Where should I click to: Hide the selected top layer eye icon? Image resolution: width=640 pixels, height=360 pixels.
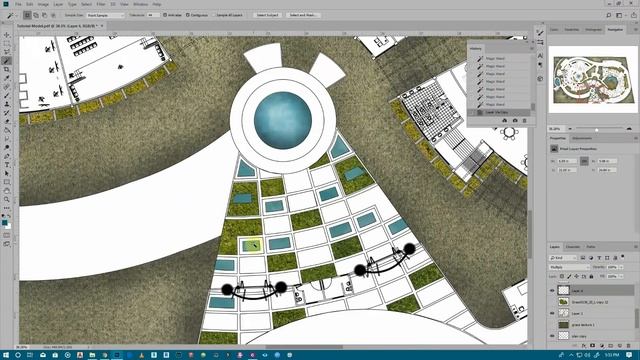click(x=552, y=291)
